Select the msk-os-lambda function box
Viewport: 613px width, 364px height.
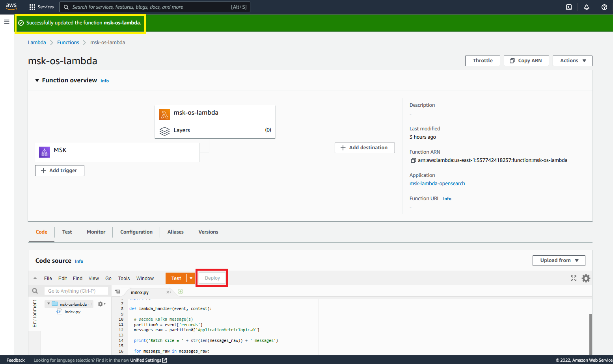coord(215,122)
